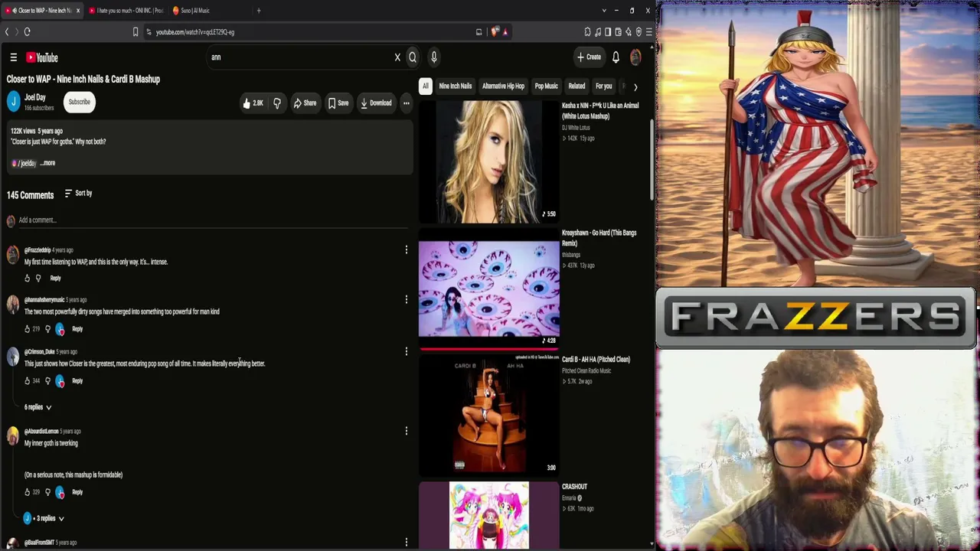Clear the search box text
The image size is (980, 551).
[397, 57]
